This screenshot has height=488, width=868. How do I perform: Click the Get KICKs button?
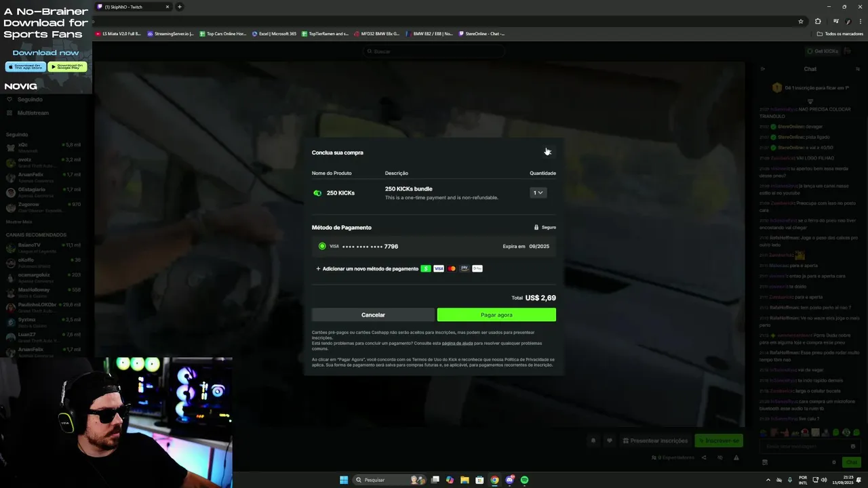click(823, 51)
